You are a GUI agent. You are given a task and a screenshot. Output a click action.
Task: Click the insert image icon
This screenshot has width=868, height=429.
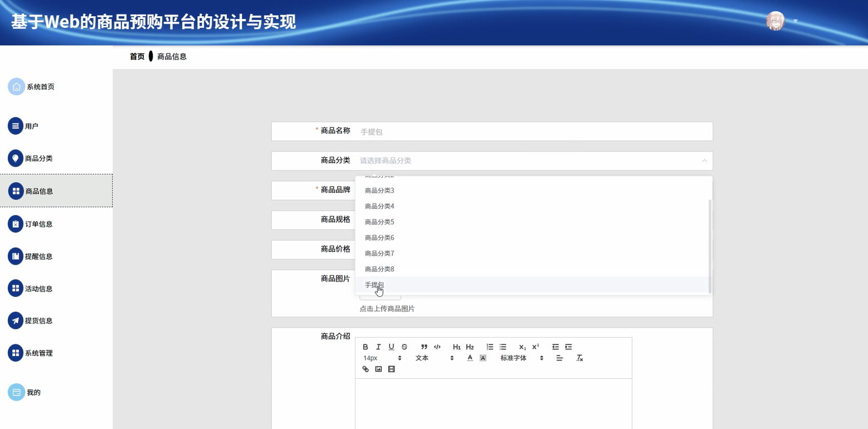(378, 369)
